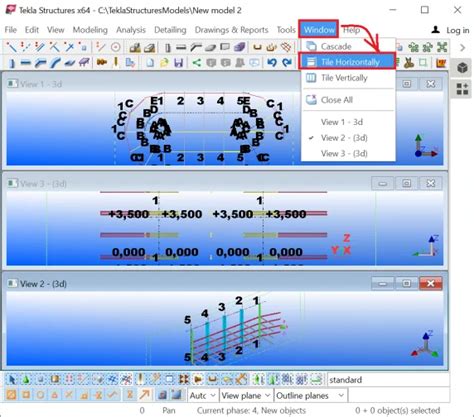Click the Log in link
The height and width of the screenshot is (417, 474).
(458, 30)
